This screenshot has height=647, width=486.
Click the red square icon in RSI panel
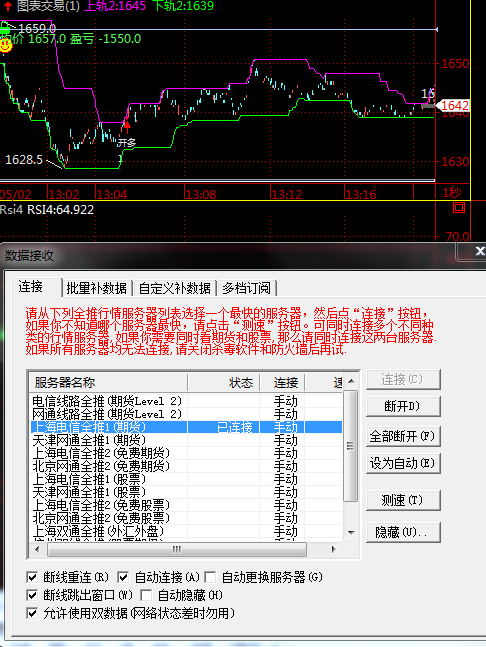point(459,207)
